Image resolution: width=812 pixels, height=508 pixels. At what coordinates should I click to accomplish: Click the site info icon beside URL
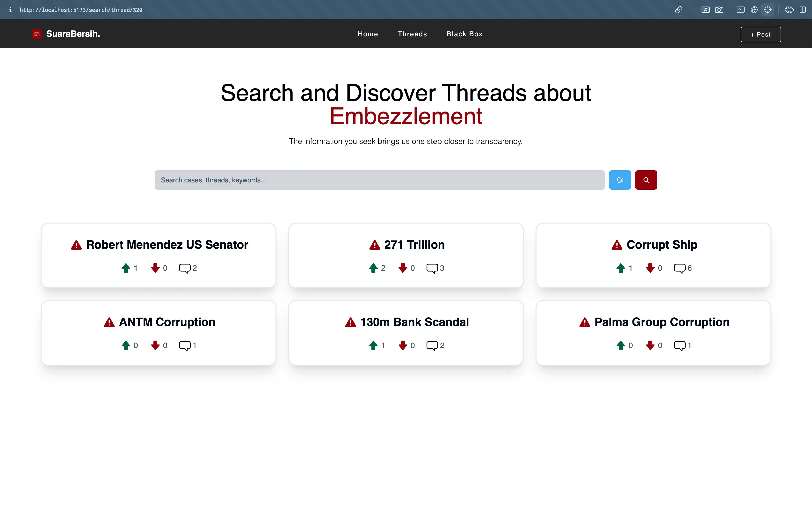[x=10, y=10]
